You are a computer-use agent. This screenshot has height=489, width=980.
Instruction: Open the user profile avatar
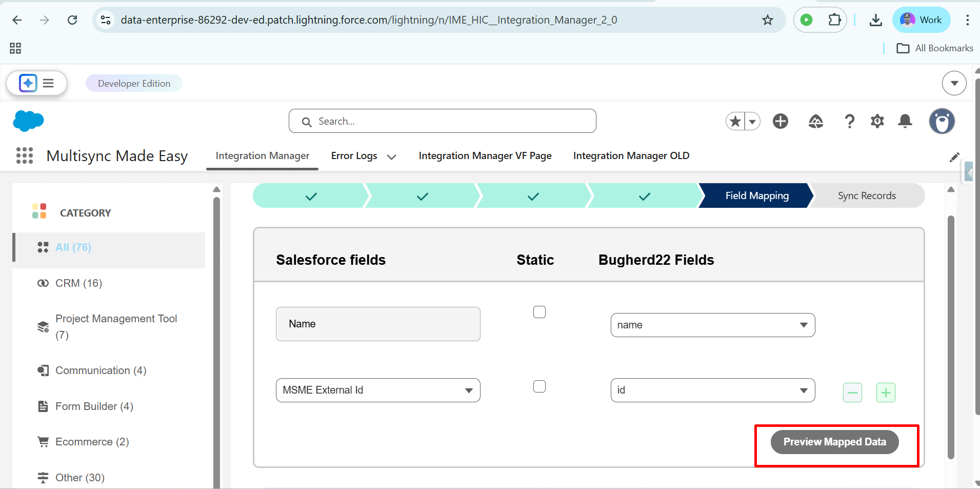pyautogui.click(x=942, y=122)
